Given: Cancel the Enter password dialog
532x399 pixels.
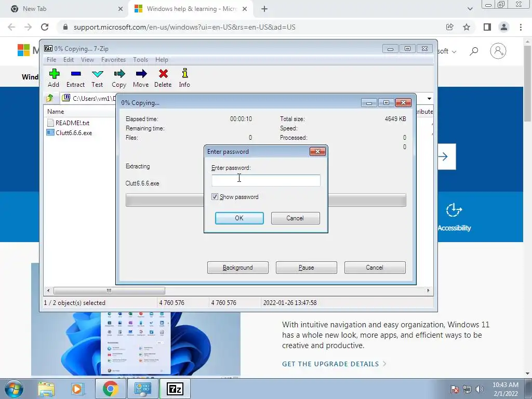Looking at the screenshot, I should coord(295,218).
